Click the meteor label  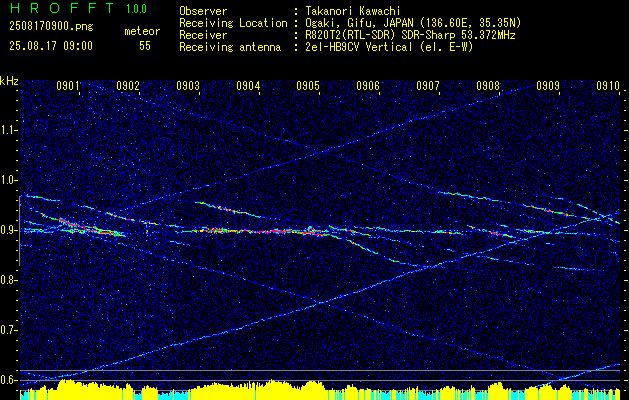142,31
